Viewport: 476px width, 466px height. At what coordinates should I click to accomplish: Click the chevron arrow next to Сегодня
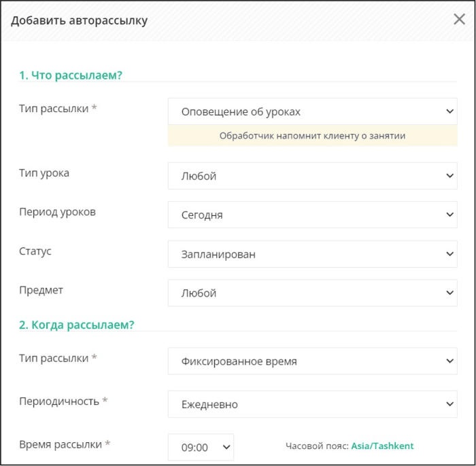tap(449, 215)
